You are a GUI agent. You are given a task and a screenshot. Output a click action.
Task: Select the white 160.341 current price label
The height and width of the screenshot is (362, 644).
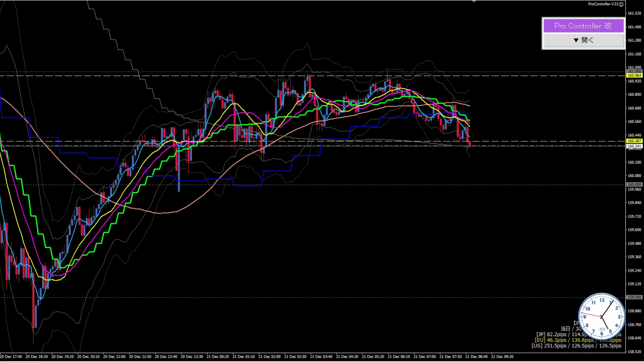[634, 146]
